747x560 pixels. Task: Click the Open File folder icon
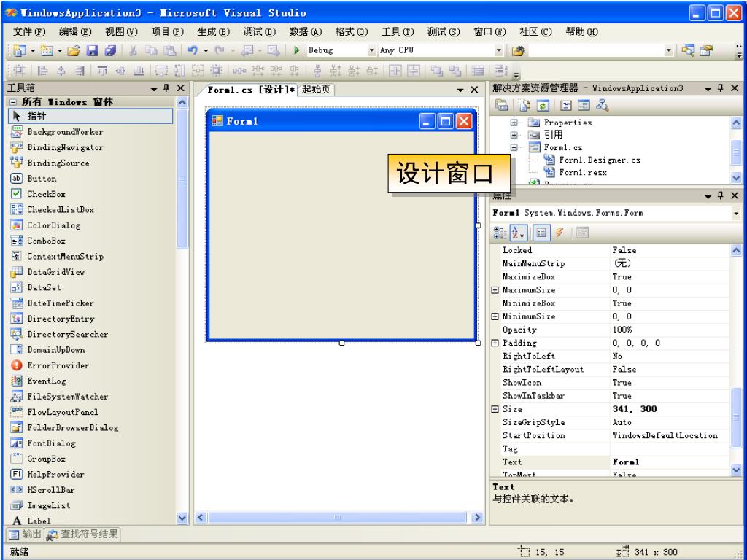[74, 50]
